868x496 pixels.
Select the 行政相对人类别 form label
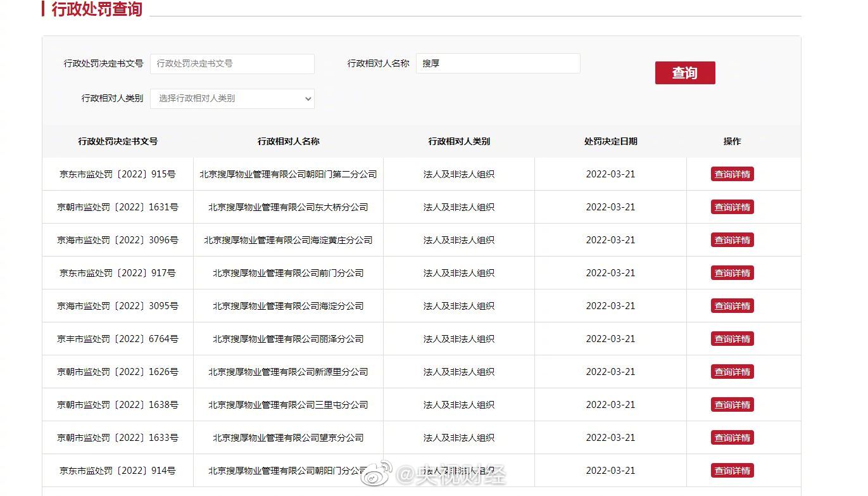(112, 98)
